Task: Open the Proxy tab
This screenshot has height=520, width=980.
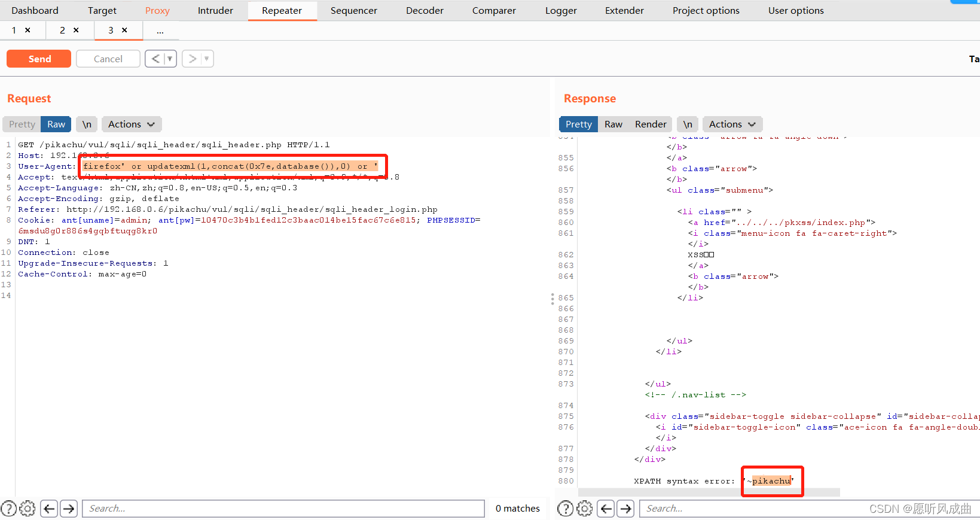Action: pyautogui.click(x=157, y=10)
